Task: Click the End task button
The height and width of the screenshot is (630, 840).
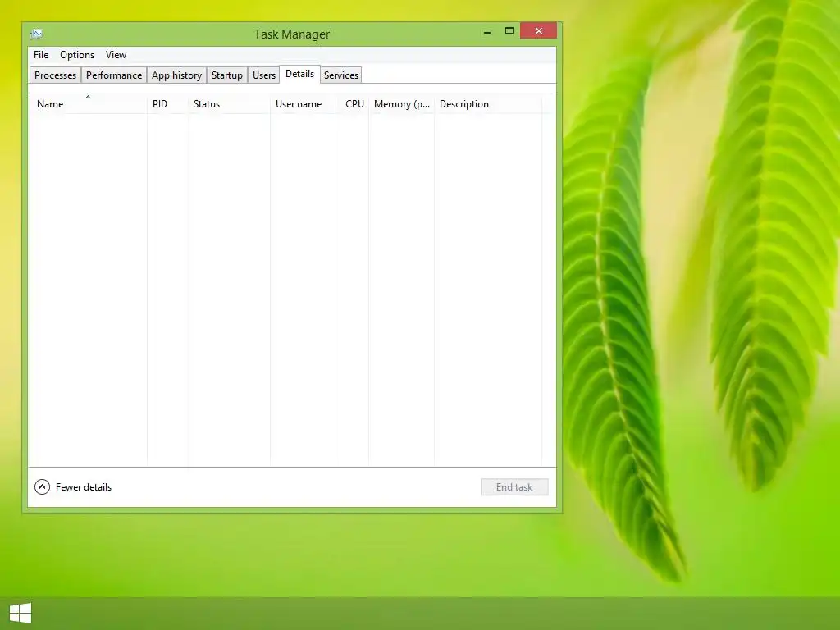Action: tap(514, 487)
